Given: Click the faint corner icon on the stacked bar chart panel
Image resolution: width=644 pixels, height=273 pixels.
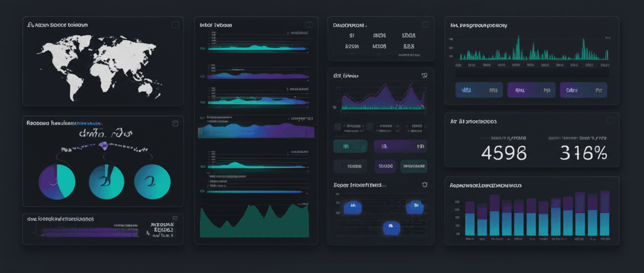Looking at the screenshot, I should (x=611, y=184).
